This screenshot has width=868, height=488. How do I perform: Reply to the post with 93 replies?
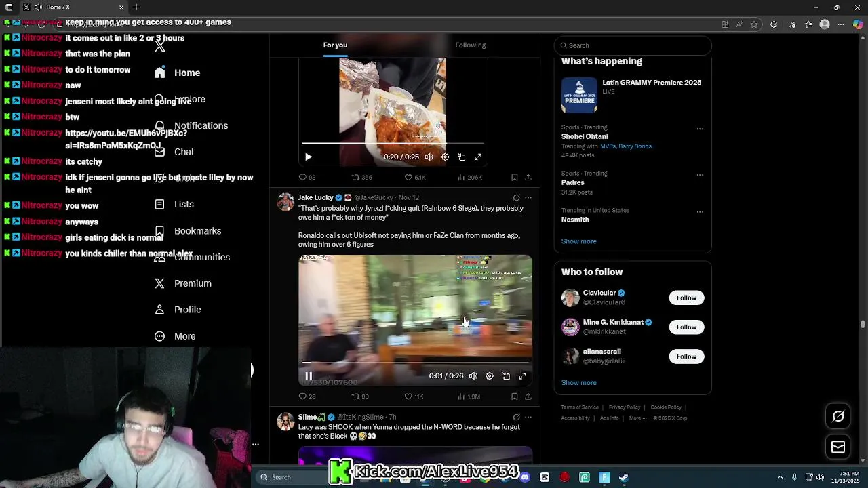click(x=307, y=177)
